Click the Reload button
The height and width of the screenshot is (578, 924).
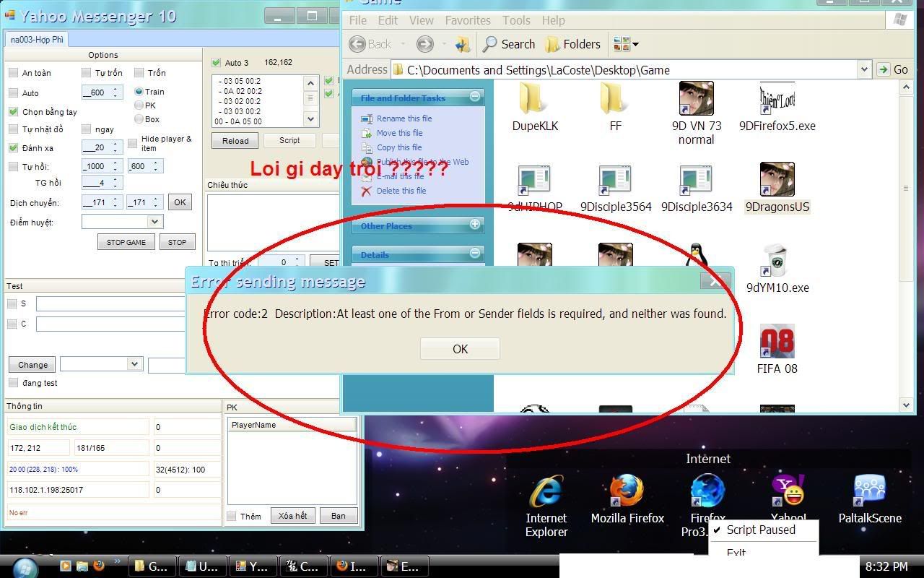tap(235, 141)
